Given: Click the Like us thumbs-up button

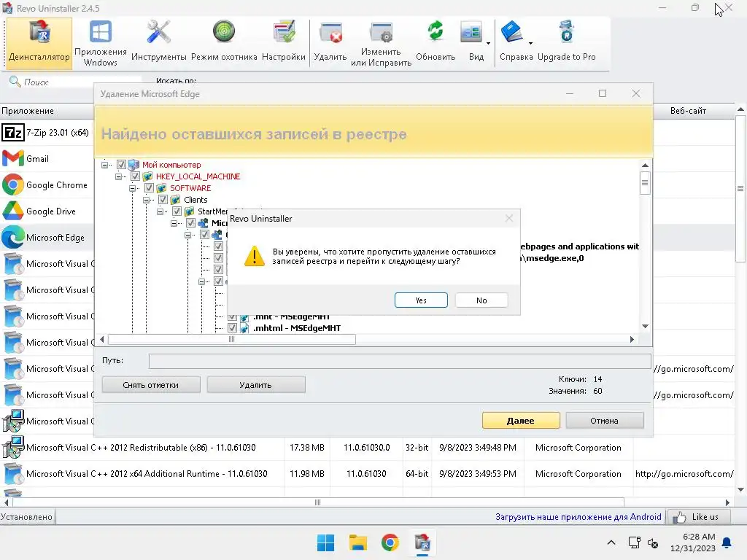Looking at the screenshot, I should [x=699, y=517].
